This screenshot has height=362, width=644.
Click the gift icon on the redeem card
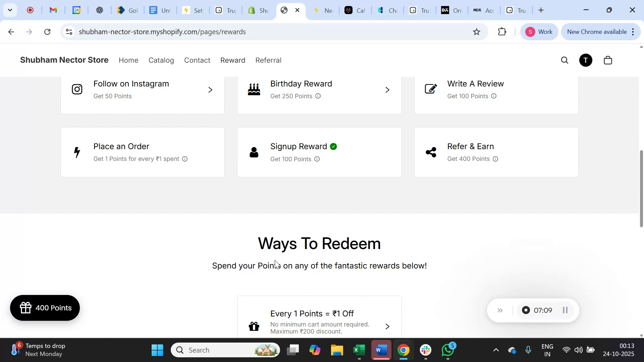pyautogui.click(x=254, y=326)
